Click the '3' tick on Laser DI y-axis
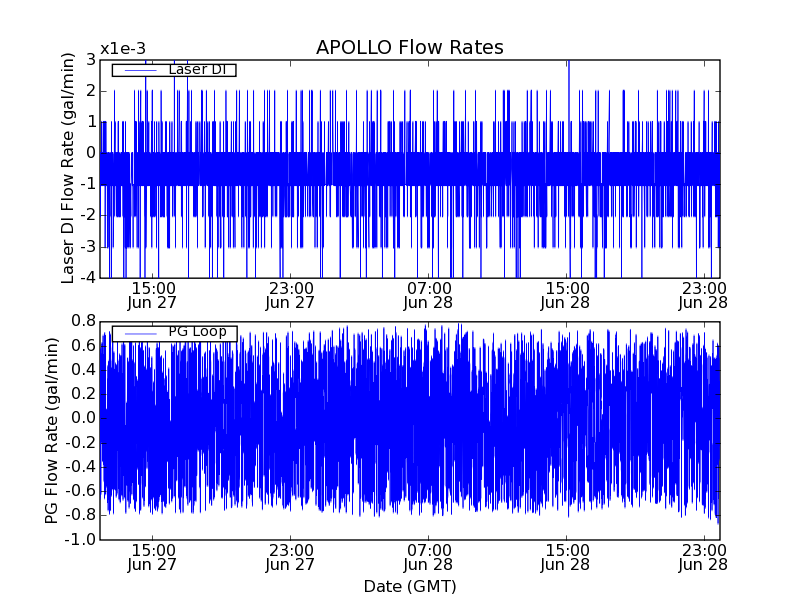 point(91,60)
